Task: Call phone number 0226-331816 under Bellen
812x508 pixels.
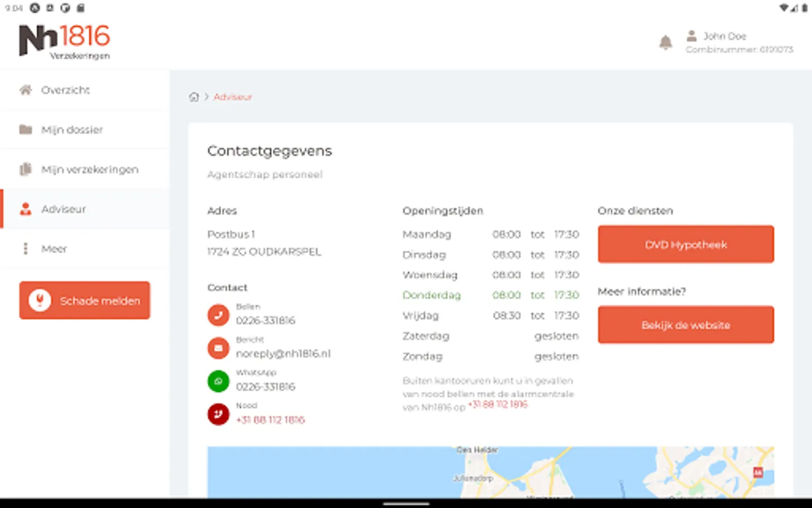Action: tap(266, 321)
